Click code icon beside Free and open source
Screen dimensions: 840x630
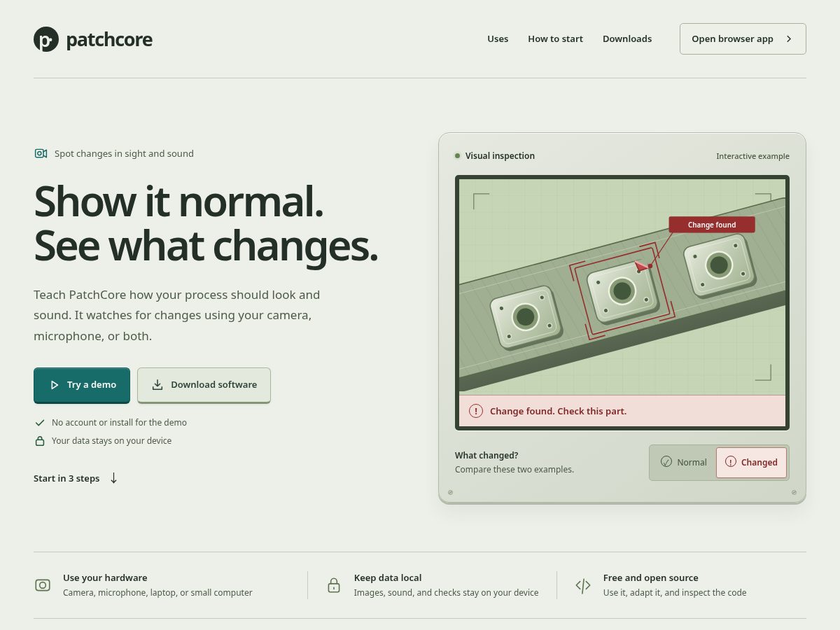[583, 585]
